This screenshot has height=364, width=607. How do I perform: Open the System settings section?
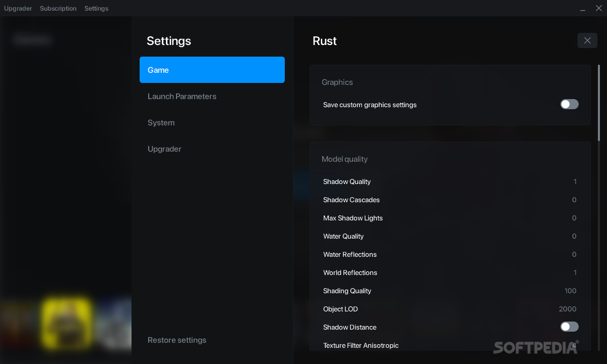click(x=161, y=122)
